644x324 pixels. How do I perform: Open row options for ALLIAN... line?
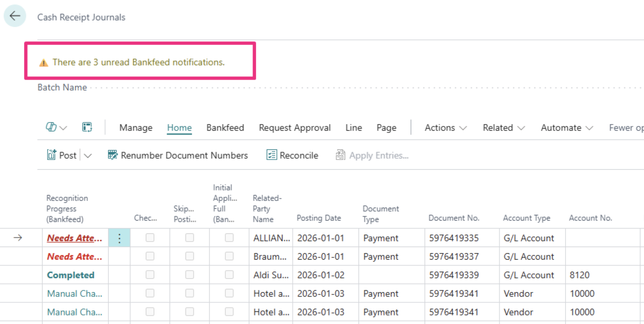click(119, 238)
